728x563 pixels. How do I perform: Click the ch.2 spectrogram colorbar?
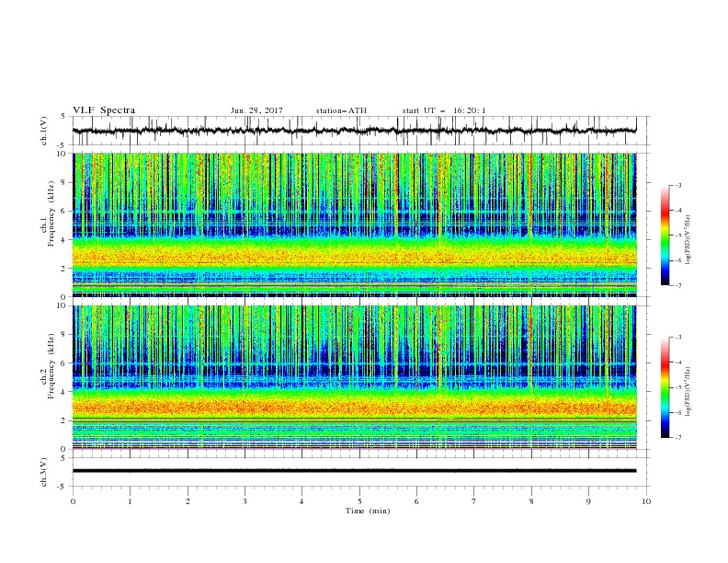tap(665, 387)
